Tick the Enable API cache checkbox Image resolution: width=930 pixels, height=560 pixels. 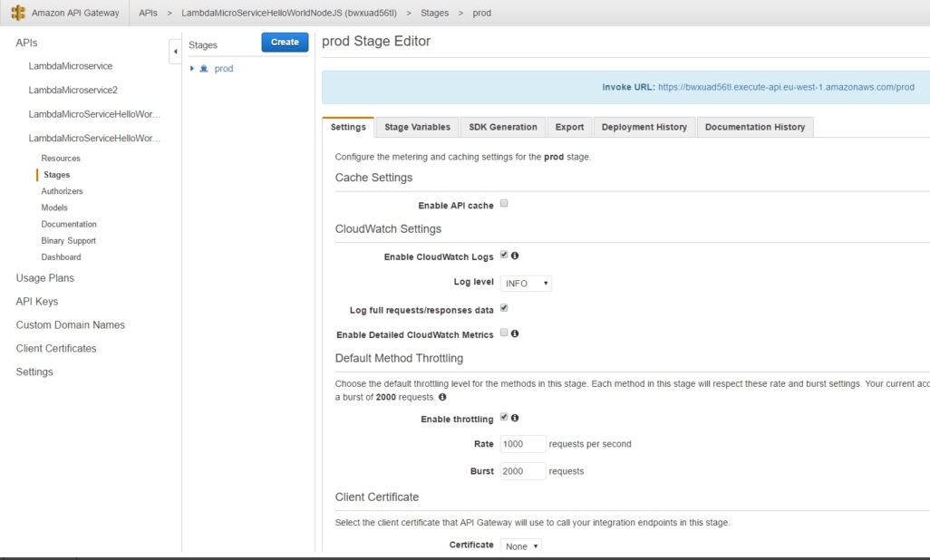(x=504, y=204)
